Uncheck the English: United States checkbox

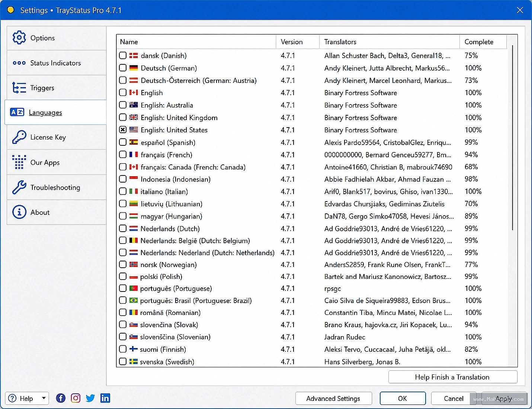(x=123, y=130)
